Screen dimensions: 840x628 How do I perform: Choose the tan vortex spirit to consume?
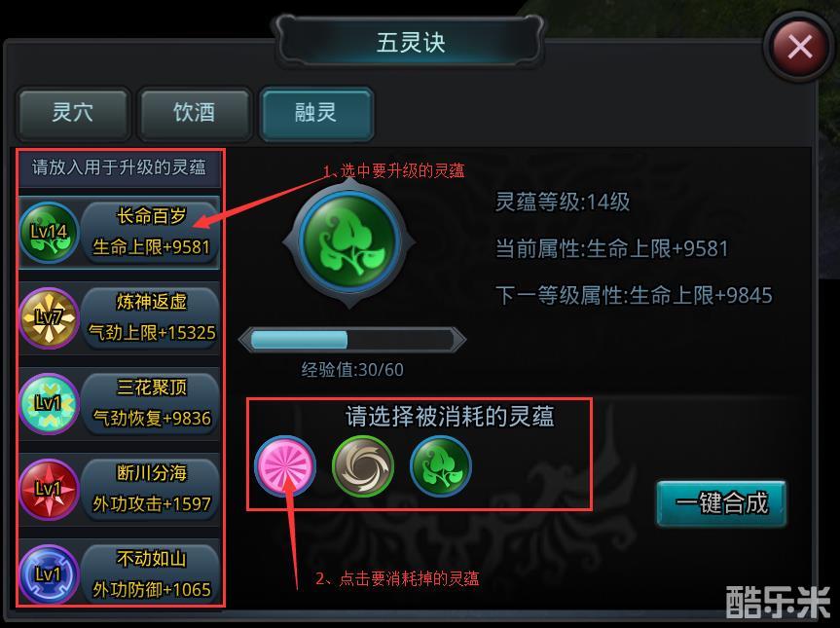tap(363, 466)
